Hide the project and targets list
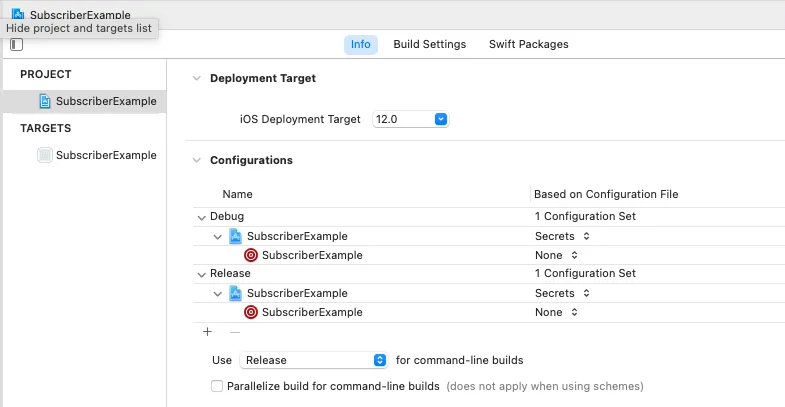This screenshot has width=785, height=407. (16, 45)
